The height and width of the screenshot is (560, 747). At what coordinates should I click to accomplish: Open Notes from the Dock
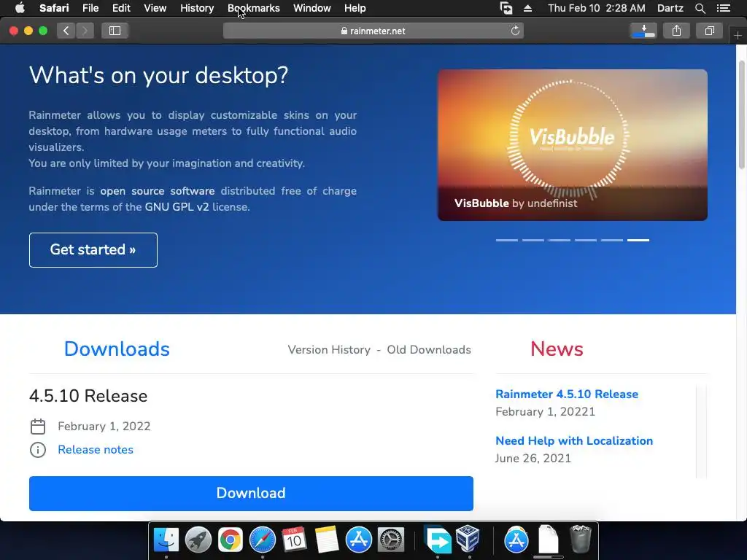point(326,540)
